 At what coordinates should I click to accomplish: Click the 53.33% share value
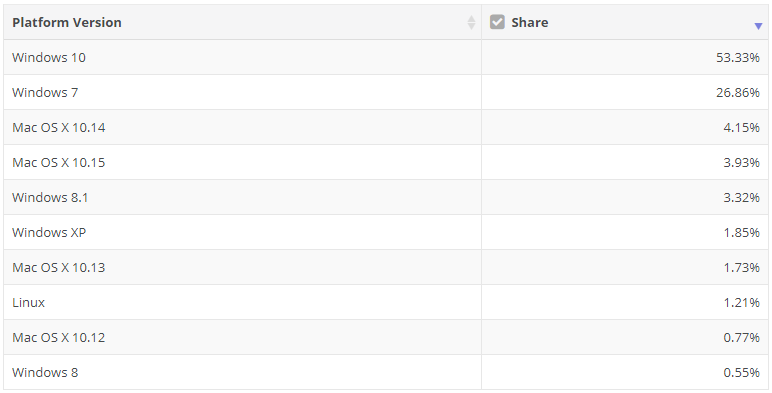(738, 58)
